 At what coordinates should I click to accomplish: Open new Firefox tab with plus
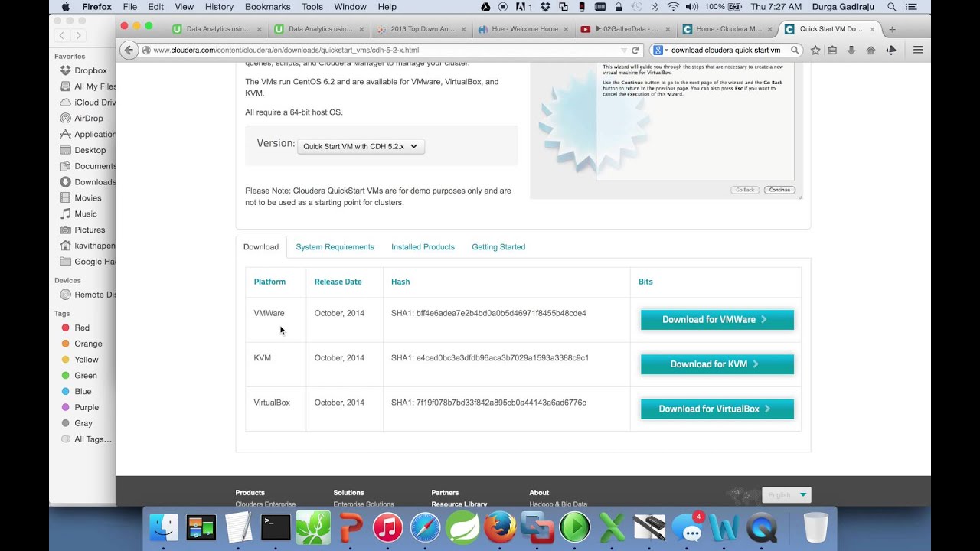point(892,29)
